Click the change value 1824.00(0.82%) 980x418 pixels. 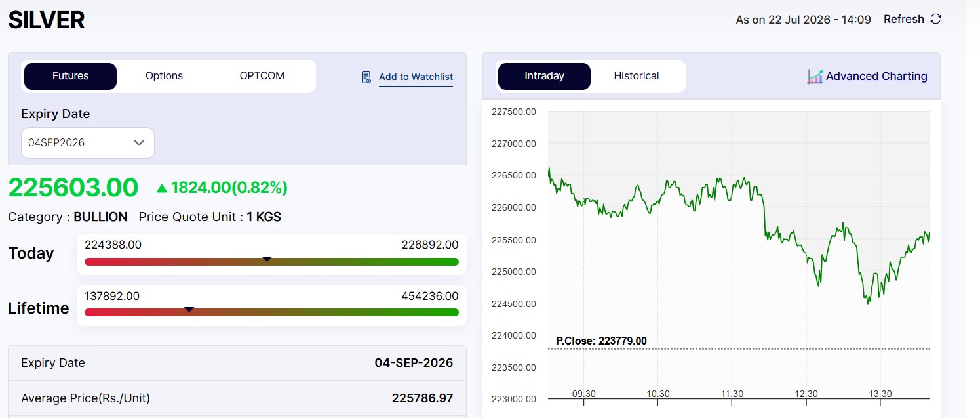[229, 188]
